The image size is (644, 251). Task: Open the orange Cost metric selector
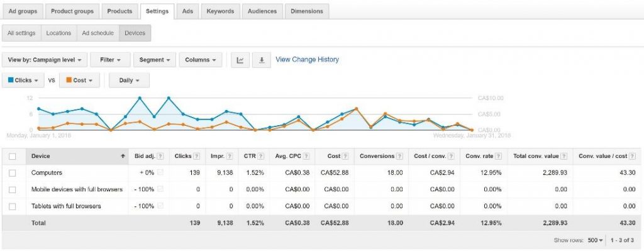point(79,81)
